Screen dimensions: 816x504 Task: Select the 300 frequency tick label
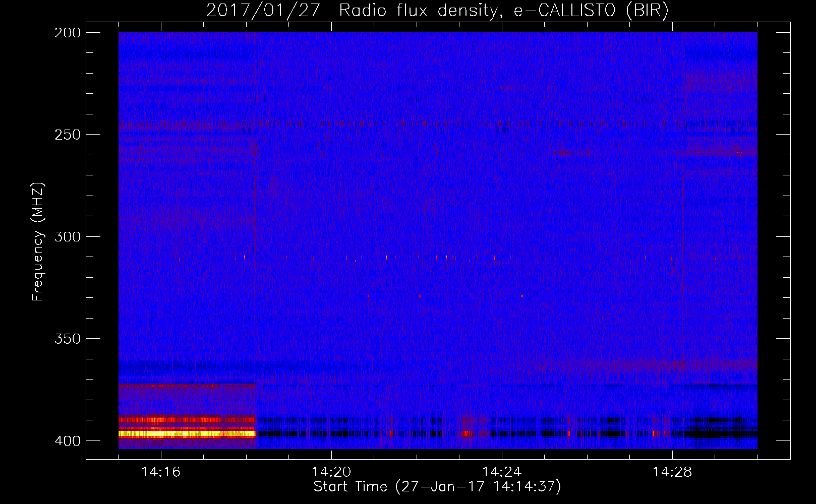(x=68, y=237)
